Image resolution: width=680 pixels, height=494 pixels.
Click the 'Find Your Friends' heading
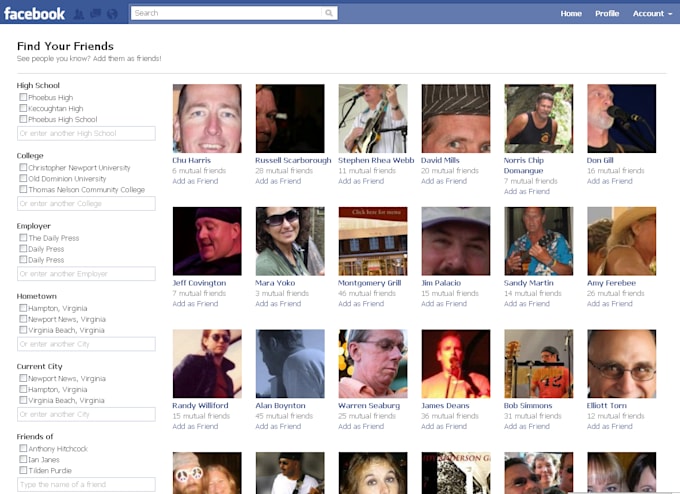[65, 46]
